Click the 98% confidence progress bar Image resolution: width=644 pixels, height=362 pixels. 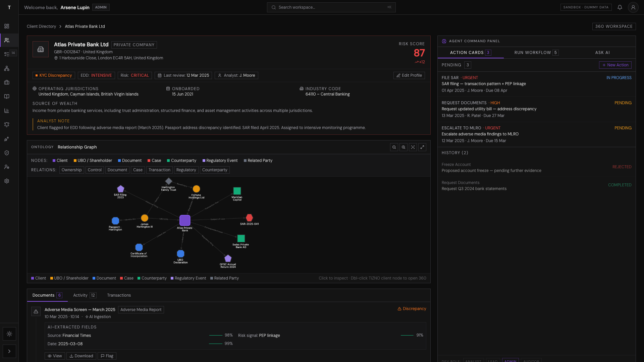pos(215,335)
